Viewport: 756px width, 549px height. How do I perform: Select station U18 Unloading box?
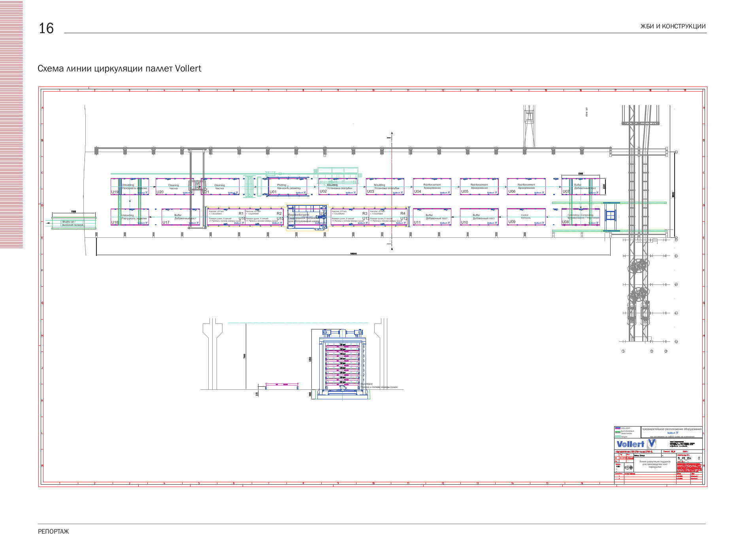coord(130,217)
